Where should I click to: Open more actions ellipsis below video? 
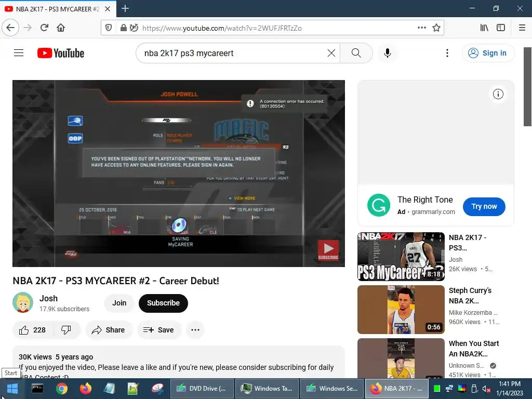195,330
